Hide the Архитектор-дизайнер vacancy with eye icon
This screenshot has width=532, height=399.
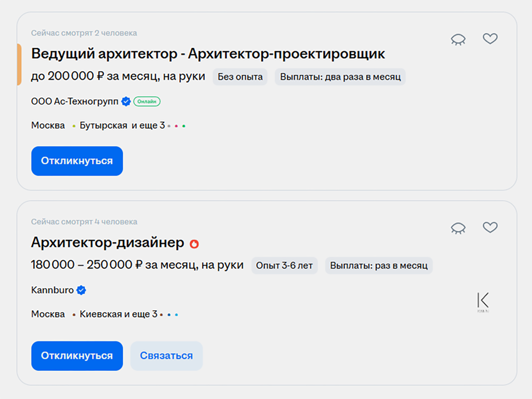pyautogui.click(x=458, y=228)
